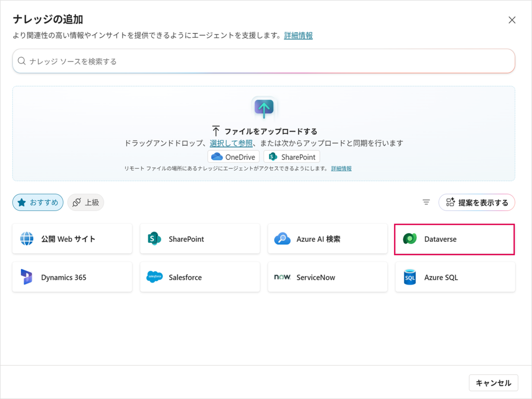Open the 選択して参照 link
This screenshot has width=532, height=399.
click(231, 143)
